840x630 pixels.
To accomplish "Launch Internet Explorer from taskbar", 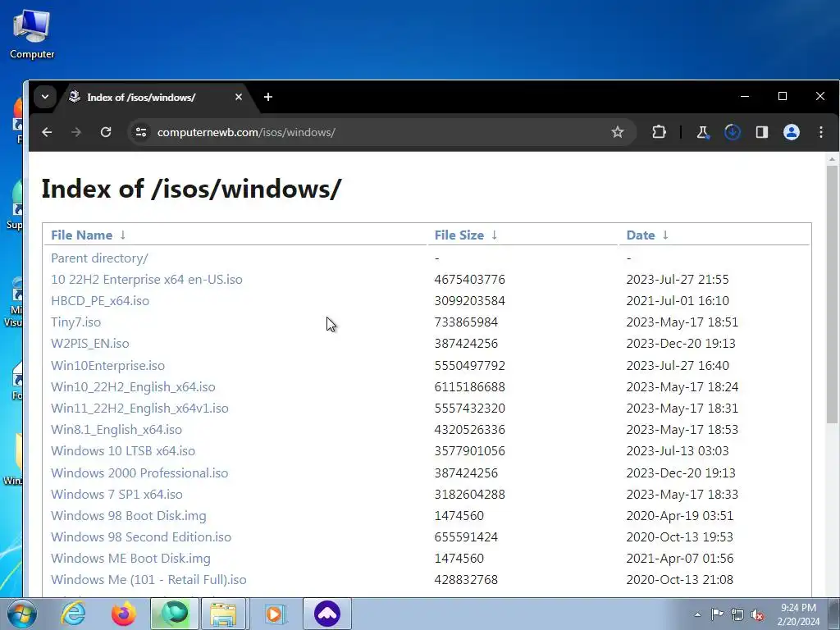I will pos(73,614).
